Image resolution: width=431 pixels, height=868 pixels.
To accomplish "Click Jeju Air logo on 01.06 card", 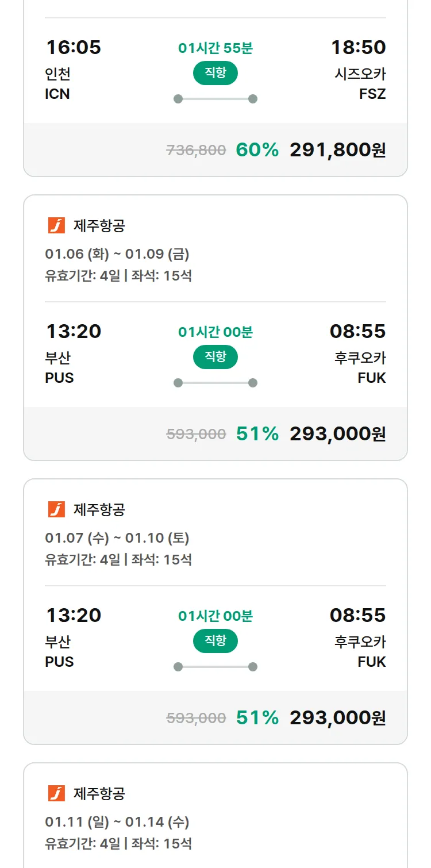I will 56,226.
